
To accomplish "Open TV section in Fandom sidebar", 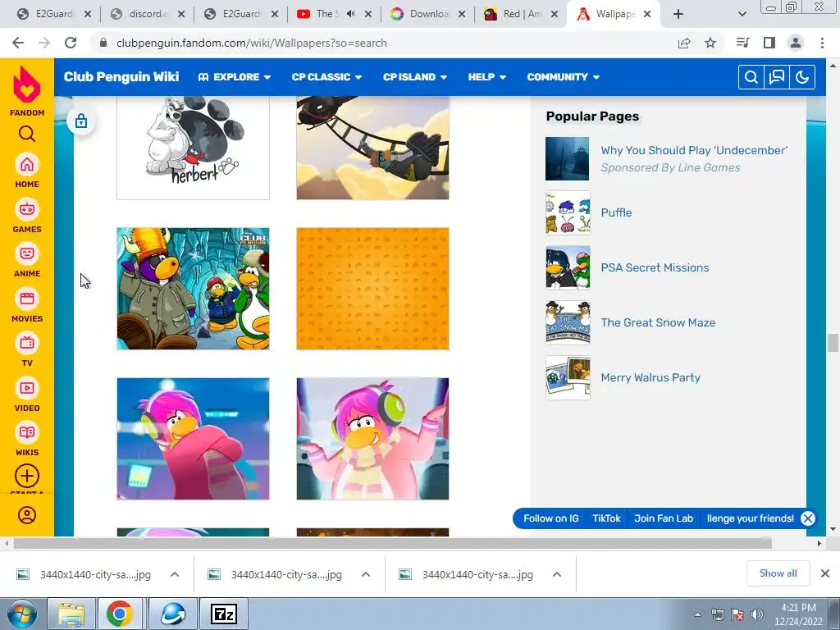I will [x=27, y=349].
